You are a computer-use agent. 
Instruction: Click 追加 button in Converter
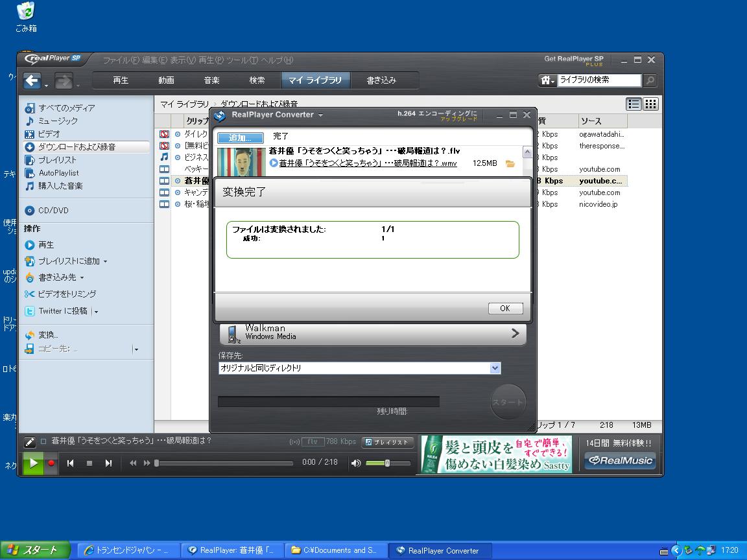coord(240,137)
